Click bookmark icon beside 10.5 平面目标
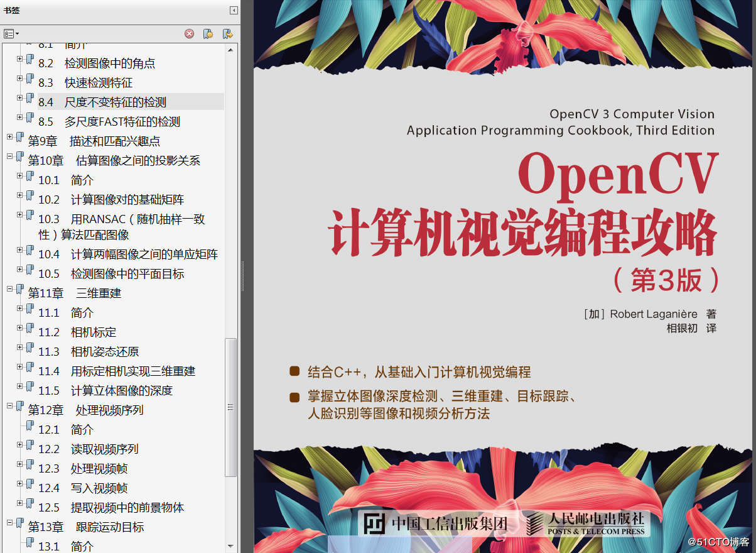 (x=30, y=270)
